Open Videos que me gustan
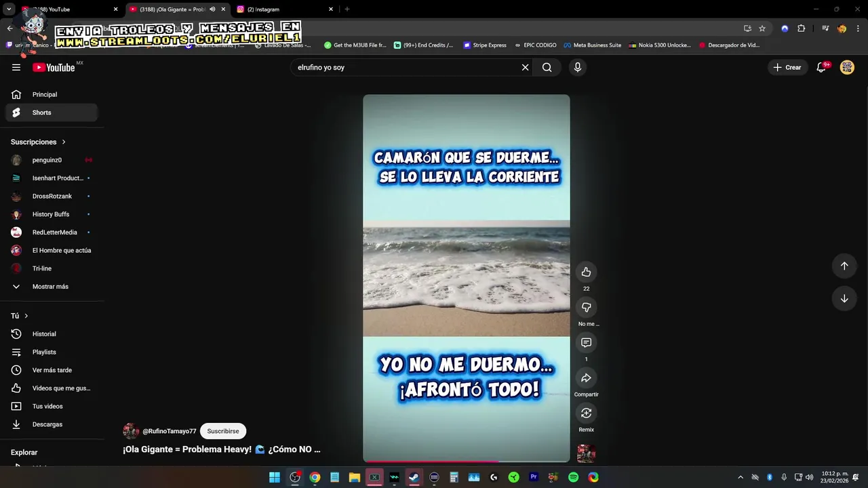 (52, 388)
